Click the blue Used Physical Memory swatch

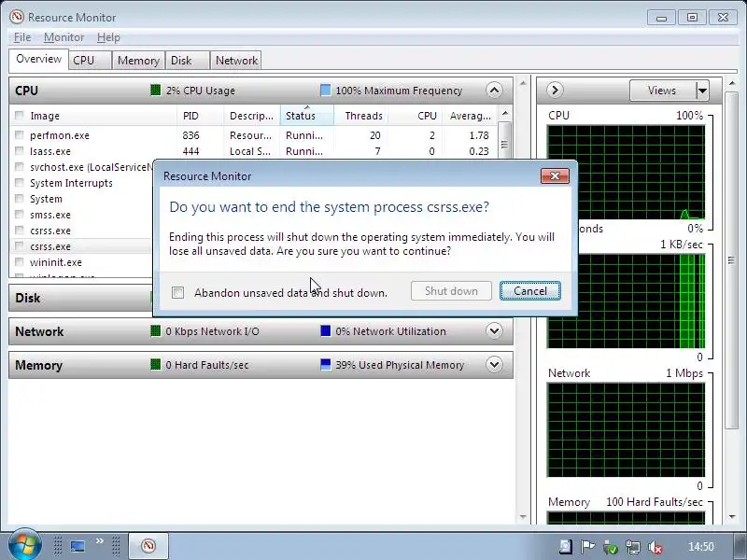point(325,365)
